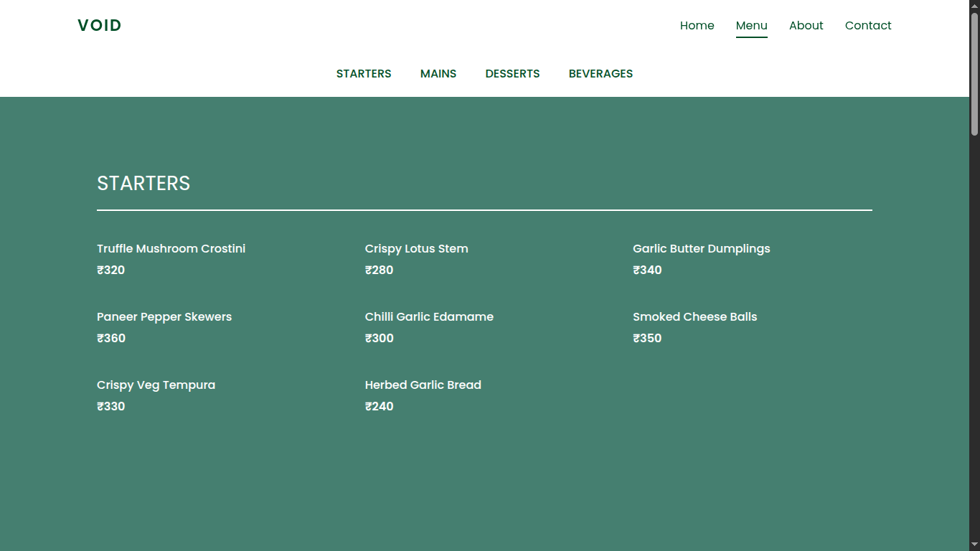Select the Herbed Garlic Bread item

point(423,385)
